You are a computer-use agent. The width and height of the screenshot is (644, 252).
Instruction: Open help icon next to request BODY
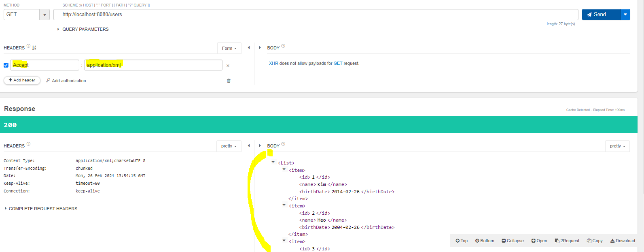click(283, 46)
